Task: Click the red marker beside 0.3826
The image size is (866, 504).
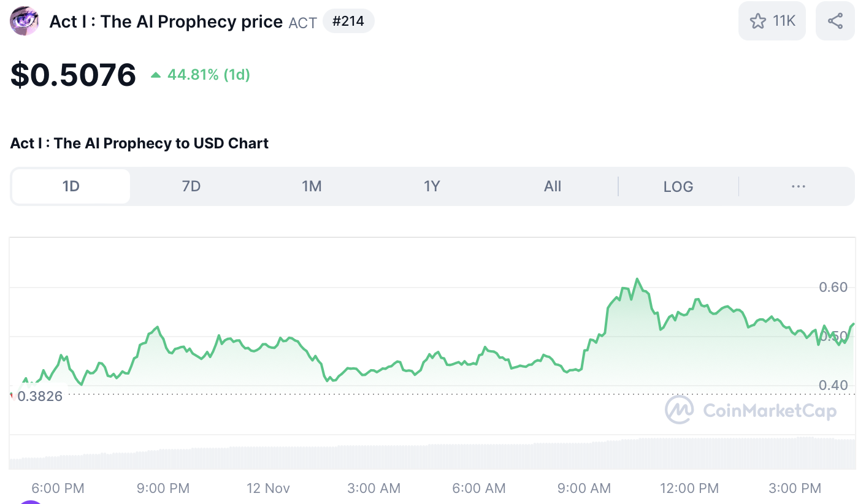Action: click(x=12, y=397)
